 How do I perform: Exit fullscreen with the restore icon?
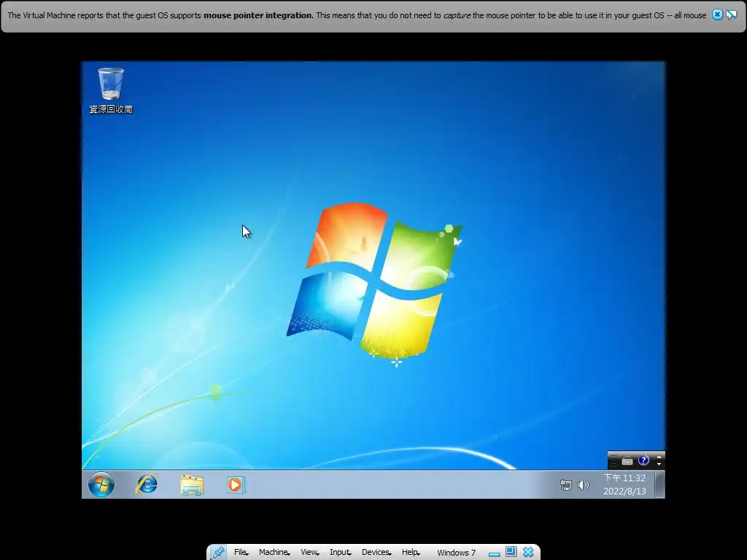coord(511,552)
